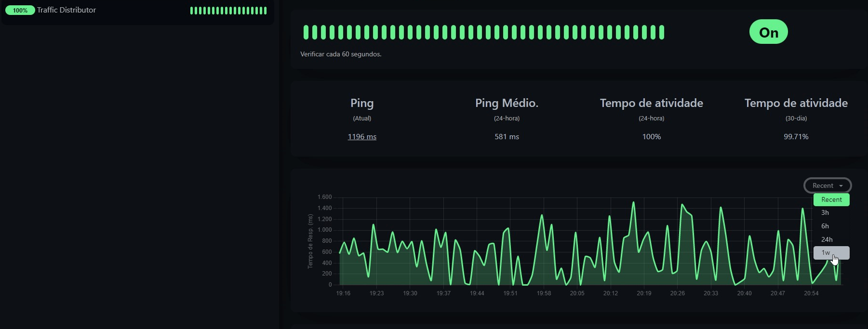Click the 20:19 time label on the chart axis

point(644,293)
